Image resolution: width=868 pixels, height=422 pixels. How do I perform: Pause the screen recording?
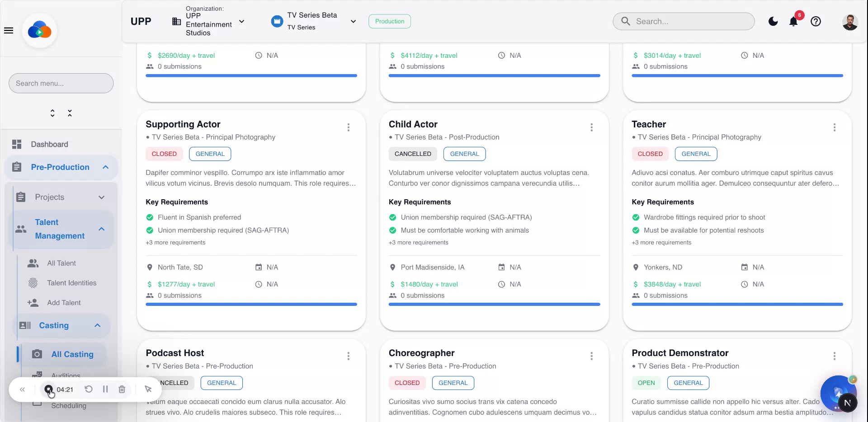click(105, 389)
